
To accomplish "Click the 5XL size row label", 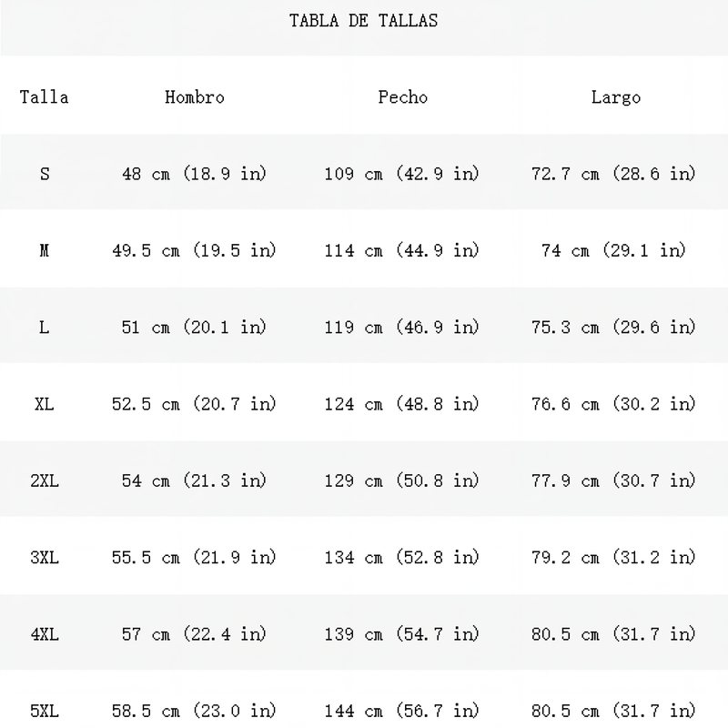I will (x=45, y=711).
